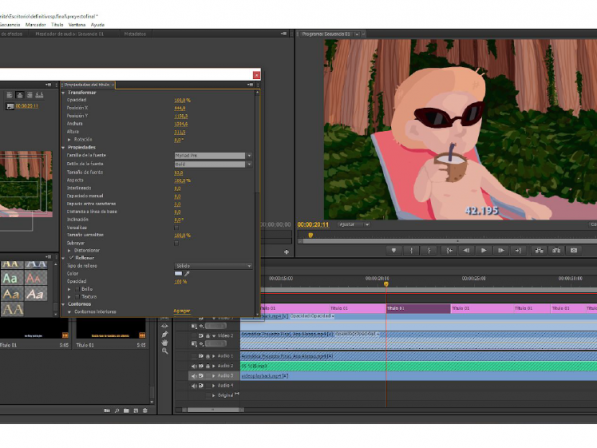Select the Zoom magnifier tool
Viewport: 597px width, 448px height.
click(x=164, y=351)
